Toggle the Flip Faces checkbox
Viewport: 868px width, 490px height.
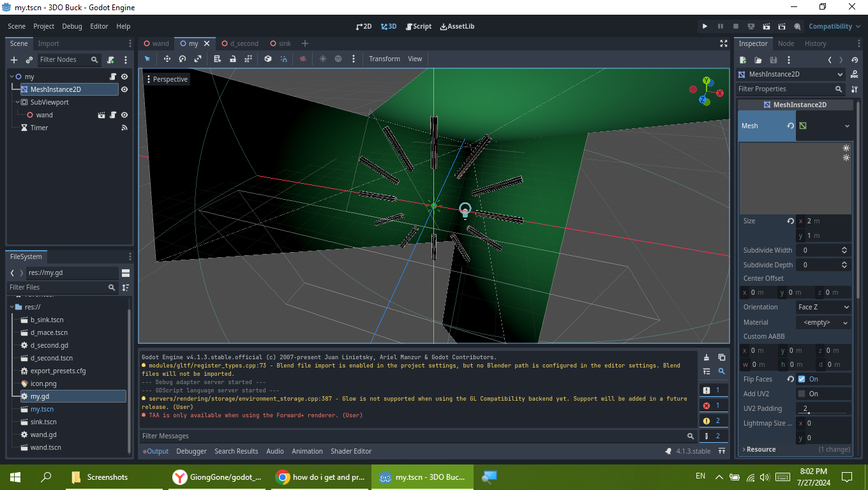802,379
